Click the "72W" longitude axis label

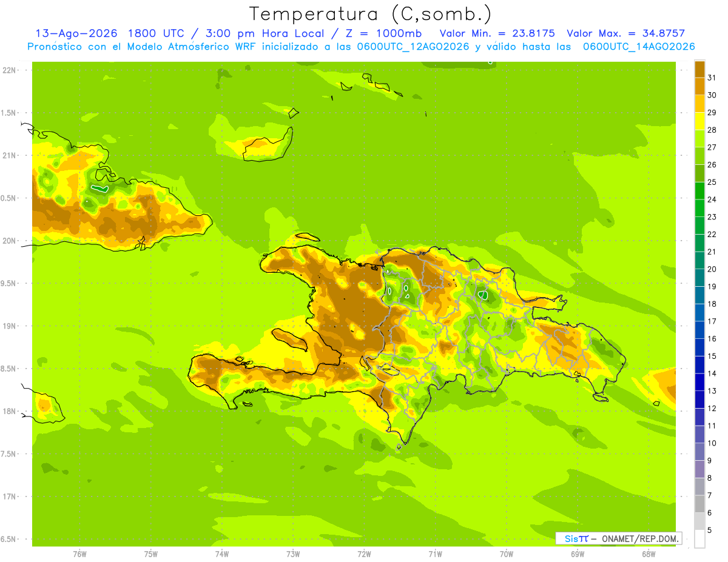click(x=364, y=554)
